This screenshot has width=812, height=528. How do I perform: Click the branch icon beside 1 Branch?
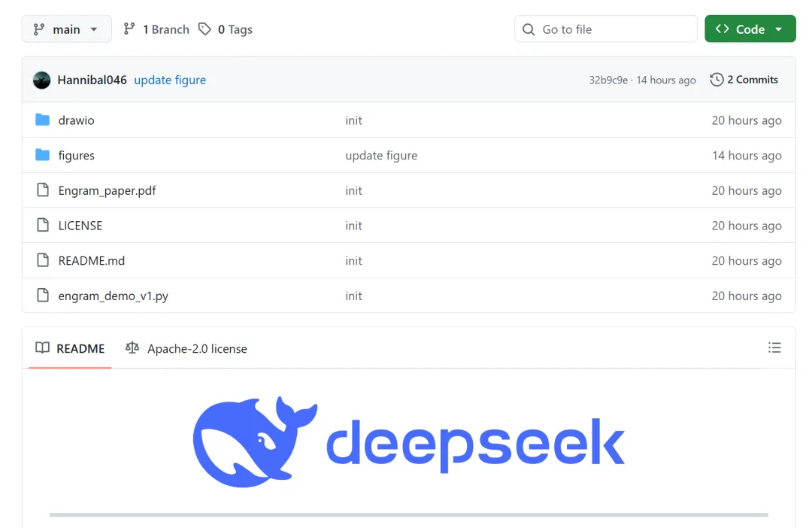[129, 29]
